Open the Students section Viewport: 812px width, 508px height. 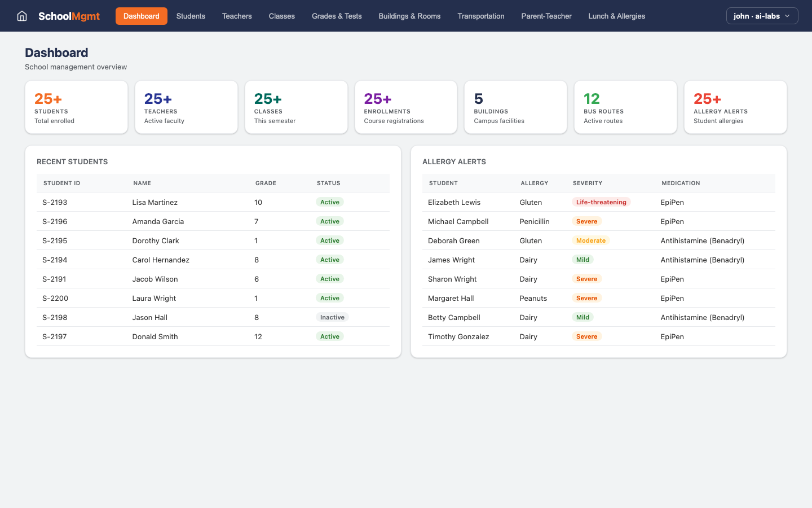[x=191, y=16]
